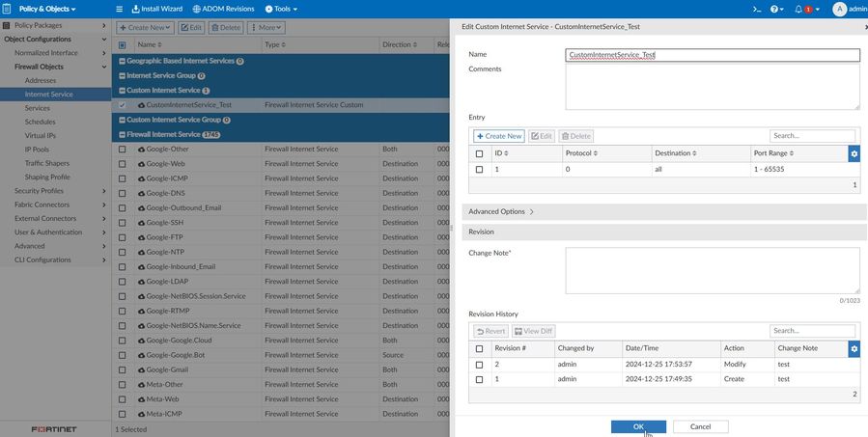
Task: Click Install Wizard in top bar
Action: [157, 9]
